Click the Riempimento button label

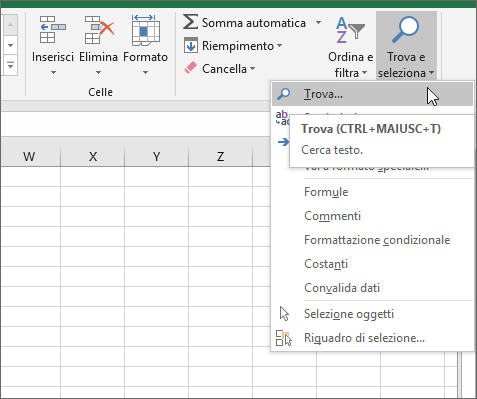point(238,46)
